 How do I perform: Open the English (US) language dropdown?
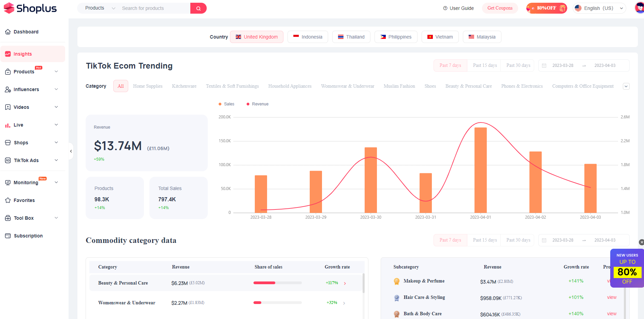[599, 8]
